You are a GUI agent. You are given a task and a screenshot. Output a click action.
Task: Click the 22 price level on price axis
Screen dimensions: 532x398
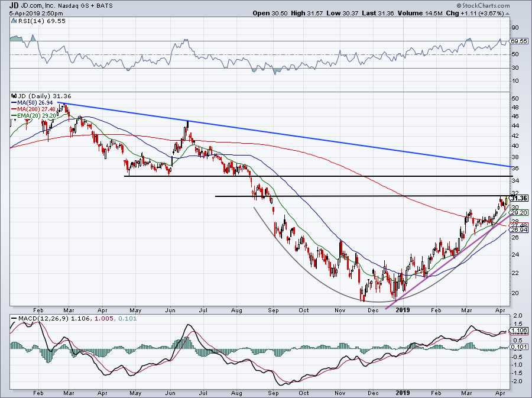[x=515, y=273]
